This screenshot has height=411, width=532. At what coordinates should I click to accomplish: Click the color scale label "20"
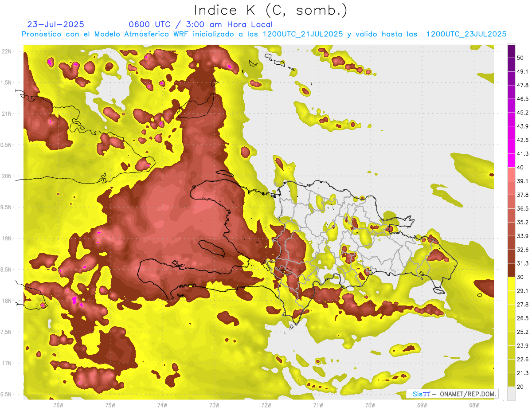click(x=521, y=387)
